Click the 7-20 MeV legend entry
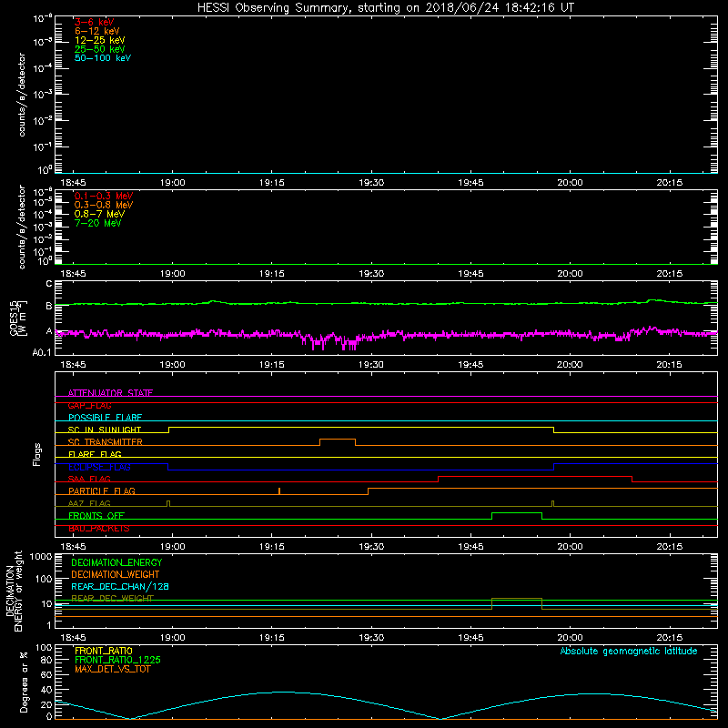Screen dimensions: 728x728 [97, 223]
